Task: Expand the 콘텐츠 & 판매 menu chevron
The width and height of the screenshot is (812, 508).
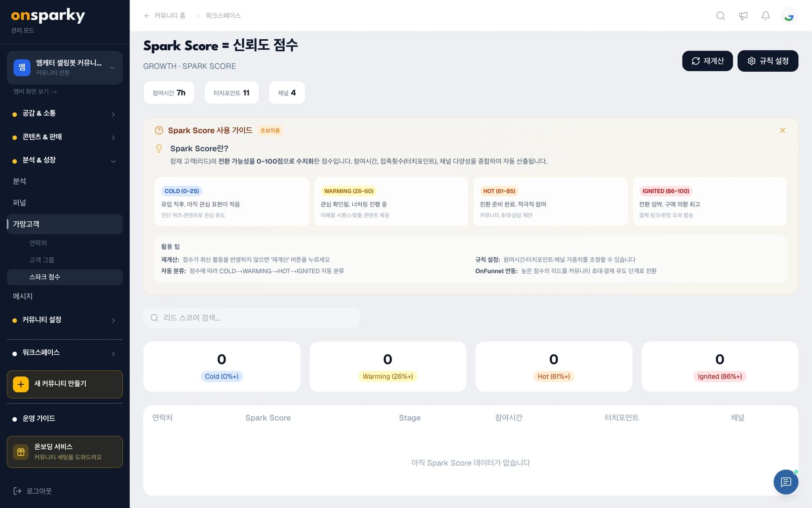Action: coord(113,137)
